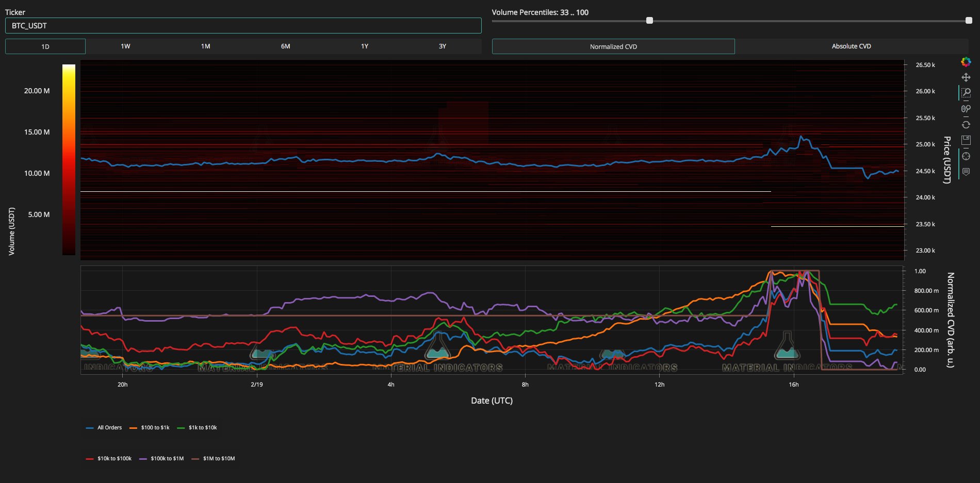Toggle $1M to $10M legend series

pyautogui.click(x=213, y=458)
